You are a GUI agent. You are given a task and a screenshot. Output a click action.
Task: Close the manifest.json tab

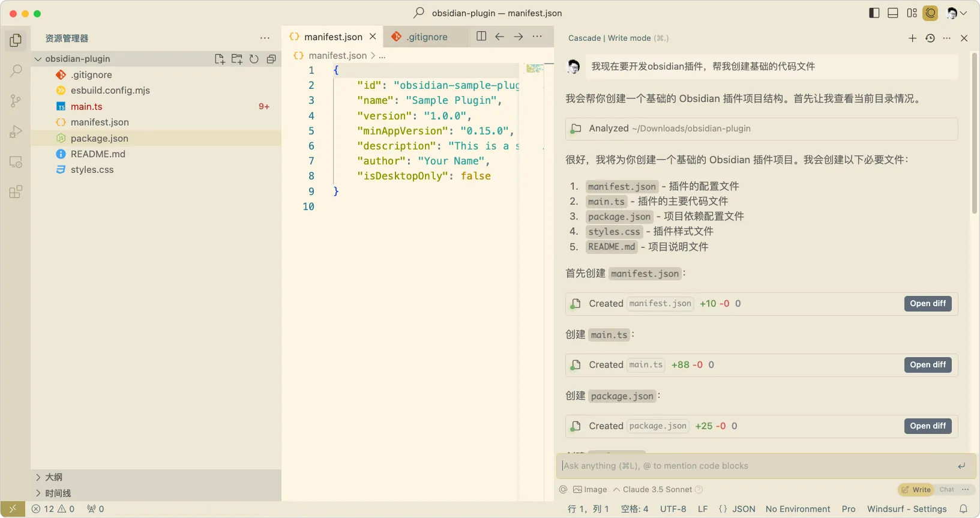[x=373, y=37]
